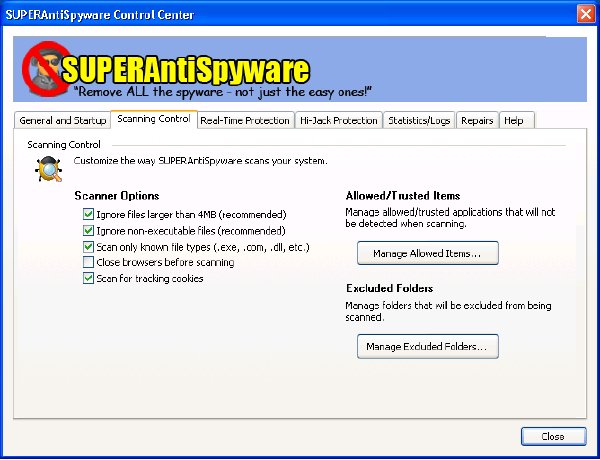600x460 pixels.
Task: Click the bug with magnifier scanning icon
Action: [49, 169]
